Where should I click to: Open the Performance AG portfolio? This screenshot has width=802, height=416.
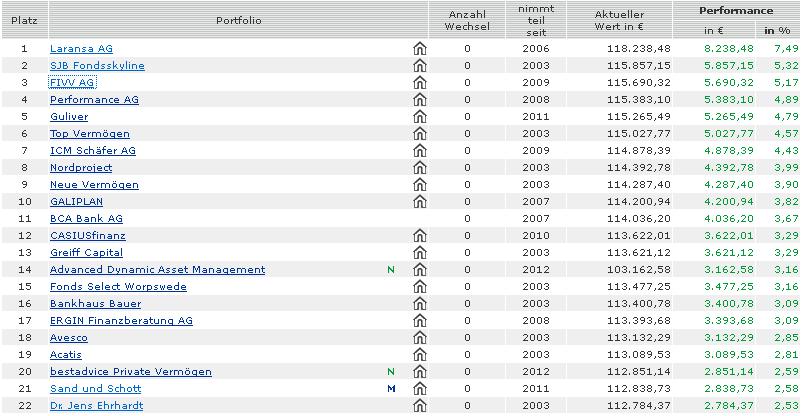(x=94, y=99)
